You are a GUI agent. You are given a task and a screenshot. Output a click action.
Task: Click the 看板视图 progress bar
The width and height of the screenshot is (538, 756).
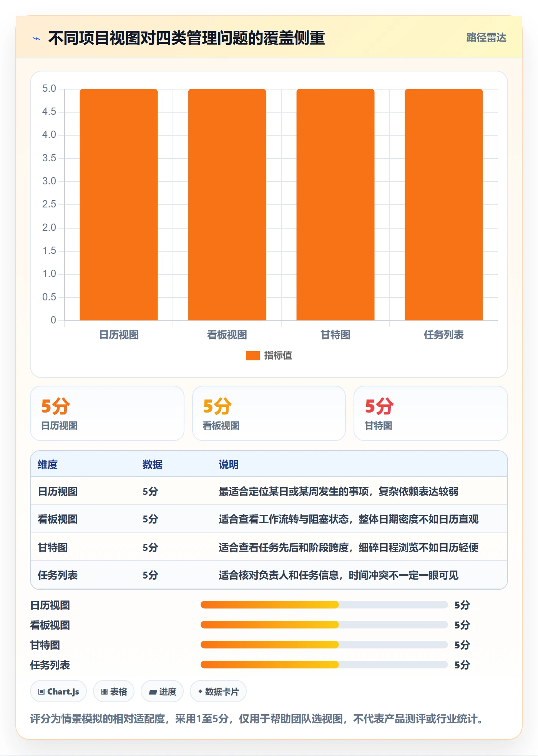[324, 625]
